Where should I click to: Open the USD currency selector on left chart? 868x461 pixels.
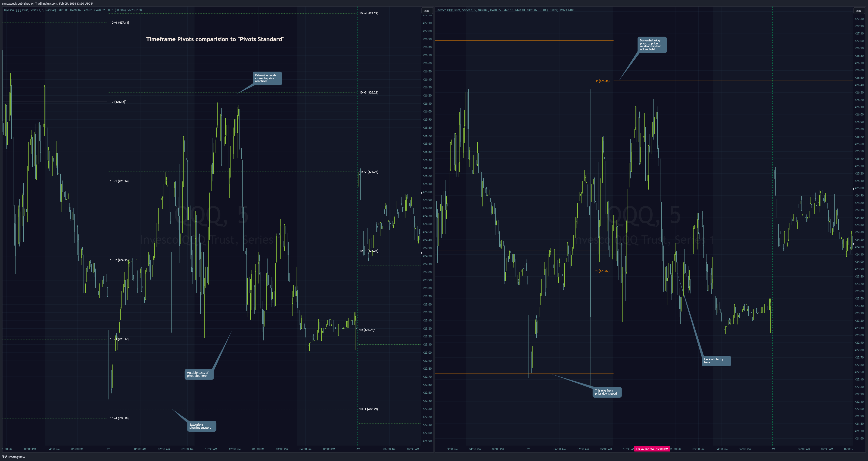tap(426, 11)
